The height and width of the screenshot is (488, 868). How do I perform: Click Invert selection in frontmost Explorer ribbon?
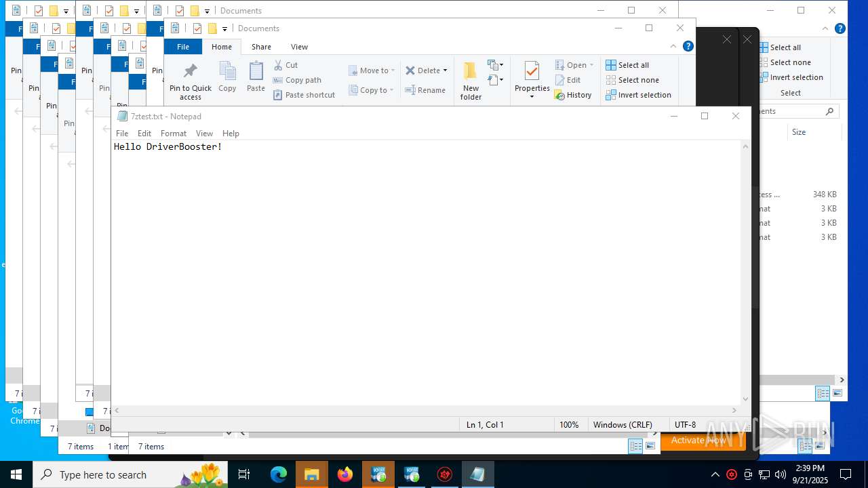(x=638, y=95)
